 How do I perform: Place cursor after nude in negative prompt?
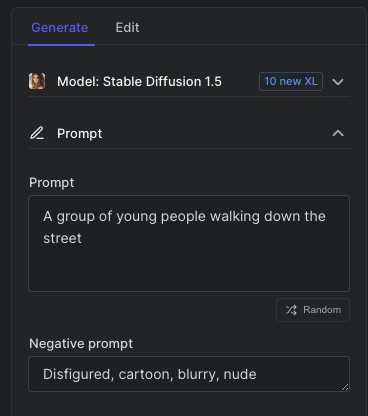pyautogui.click(x=257, y=374)
